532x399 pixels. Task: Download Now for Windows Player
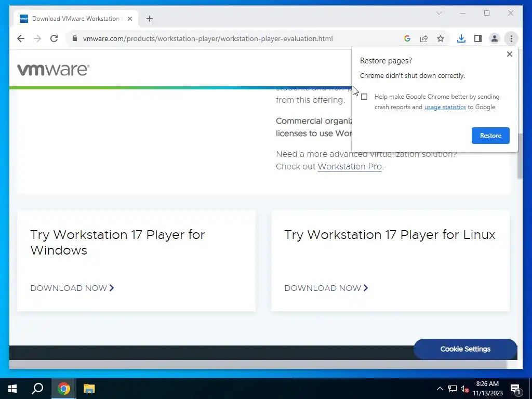(72, 288)
